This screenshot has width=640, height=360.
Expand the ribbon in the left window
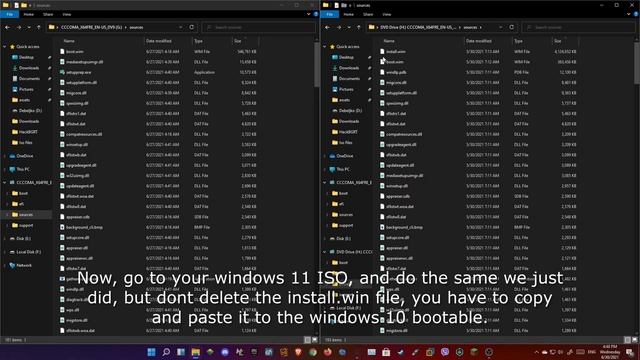[x=309, y=14]
